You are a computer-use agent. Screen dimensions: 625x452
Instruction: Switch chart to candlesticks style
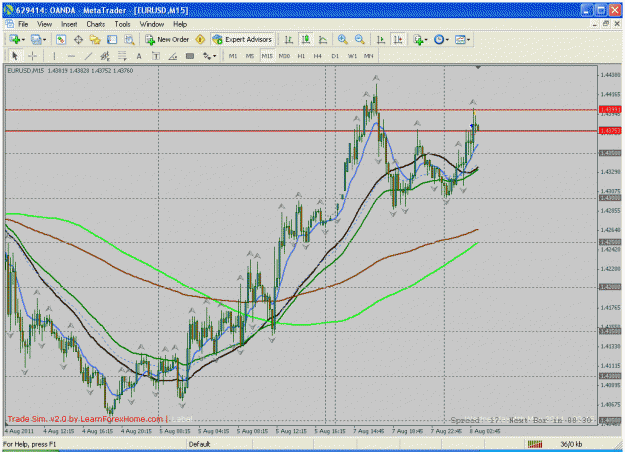click(x=306, y=39)
